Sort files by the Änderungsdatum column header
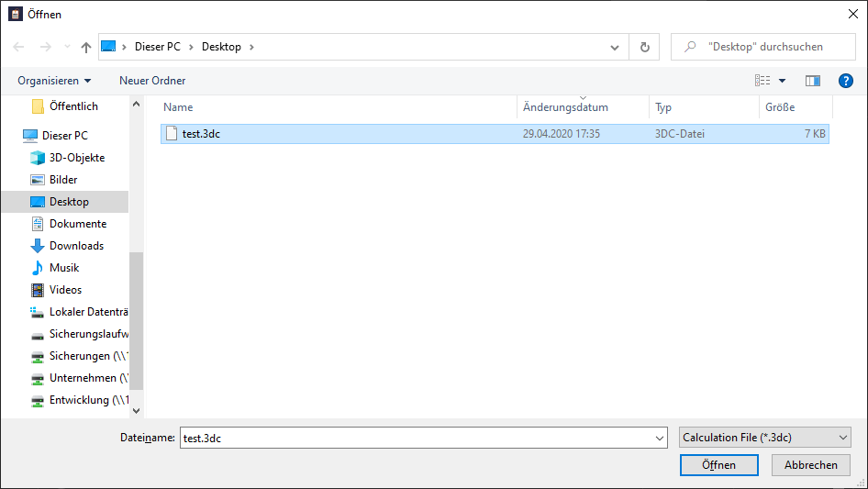The width and height of the screenshot is (868, 489). pyautogui.click(x=565, y=107)
